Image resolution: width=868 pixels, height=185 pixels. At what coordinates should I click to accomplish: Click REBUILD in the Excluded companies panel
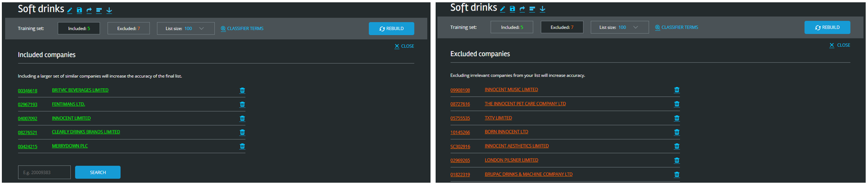827,27
